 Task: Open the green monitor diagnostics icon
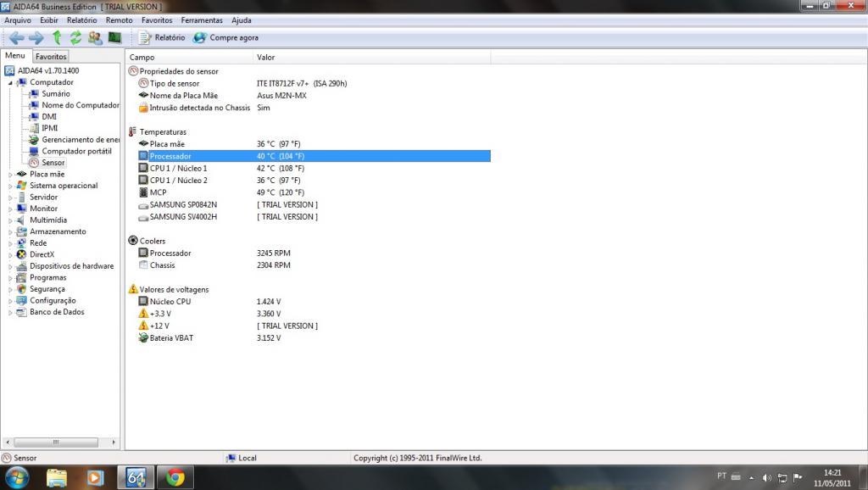114,37
